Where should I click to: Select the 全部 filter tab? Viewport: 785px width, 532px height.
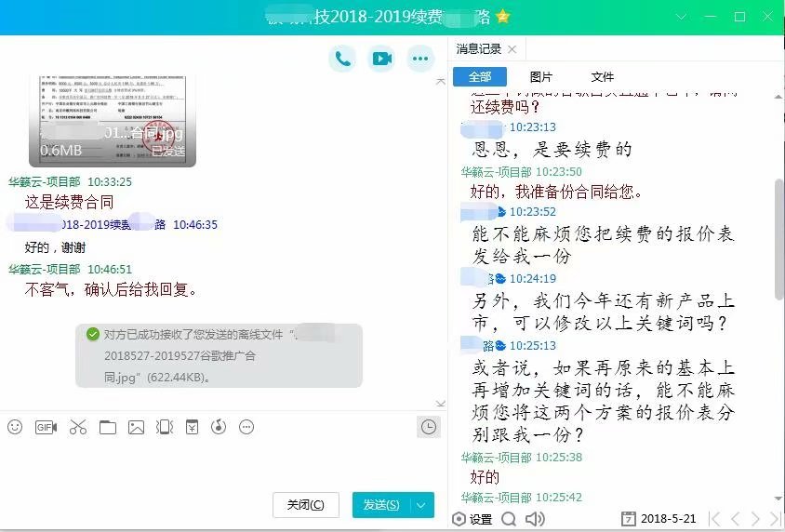coord(480,77)
